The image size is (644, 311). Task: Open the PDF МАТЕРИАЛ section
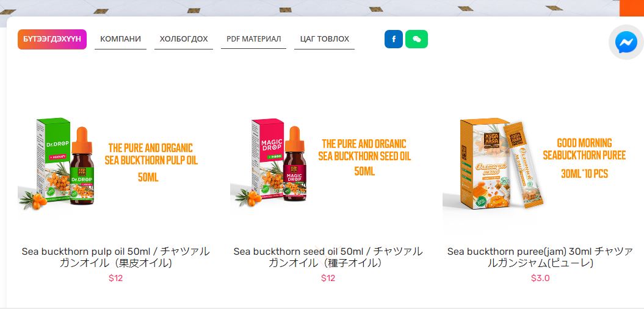tap(253, 39)
